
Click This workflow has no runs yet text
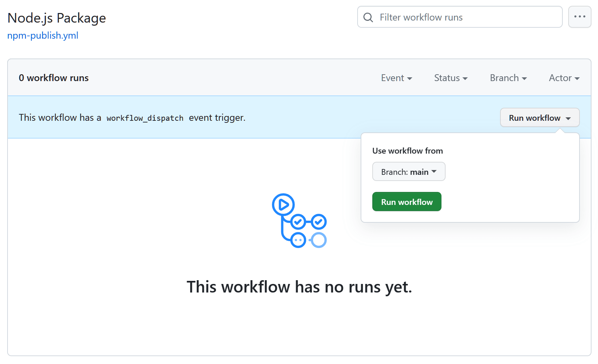tap(299, 287)
